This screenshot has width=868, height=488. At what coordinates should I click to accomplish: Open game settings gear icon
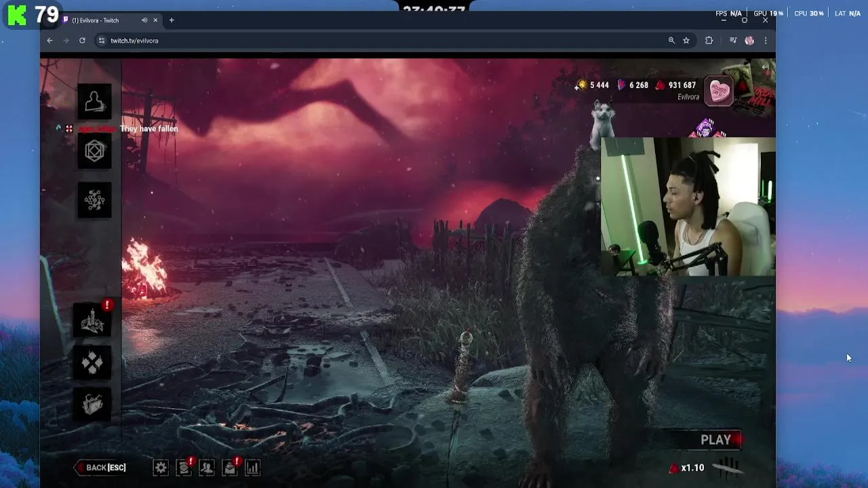[x=161, y=468]
